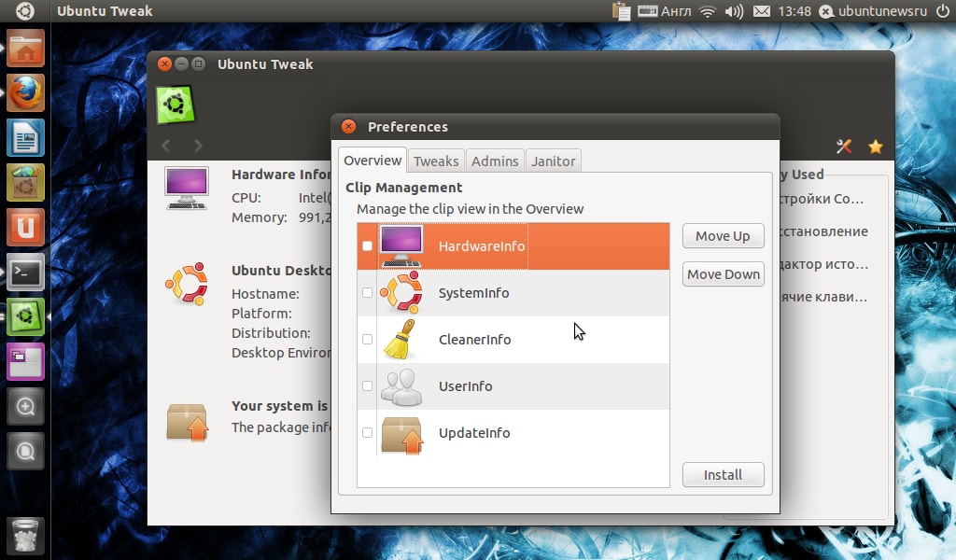The image size is (956, 560).
Task: Open LibreOffice Writer from the launcher
Action: (x=25, y=138)
